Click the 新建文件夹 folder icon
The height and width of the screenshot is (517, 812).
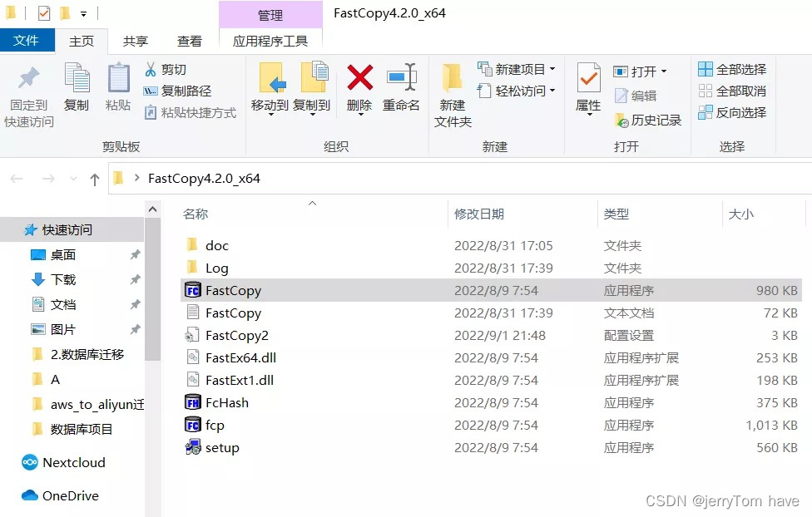tap(453, 77)
